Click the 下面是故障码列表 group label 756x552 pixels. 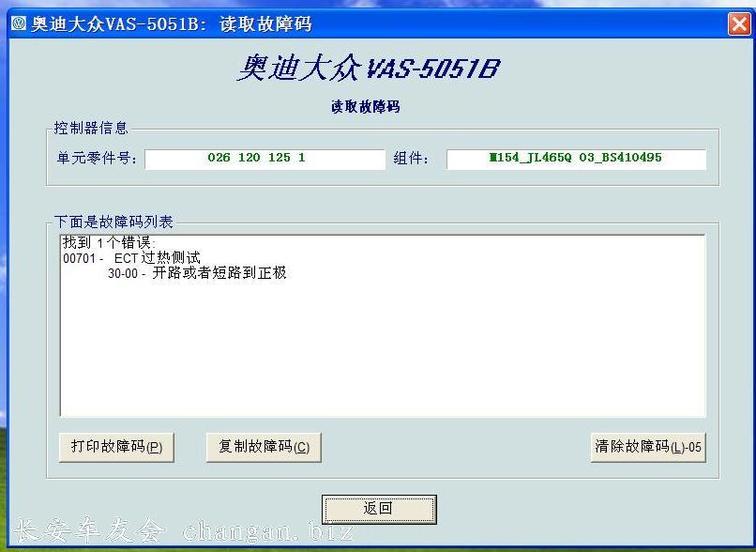113,222
